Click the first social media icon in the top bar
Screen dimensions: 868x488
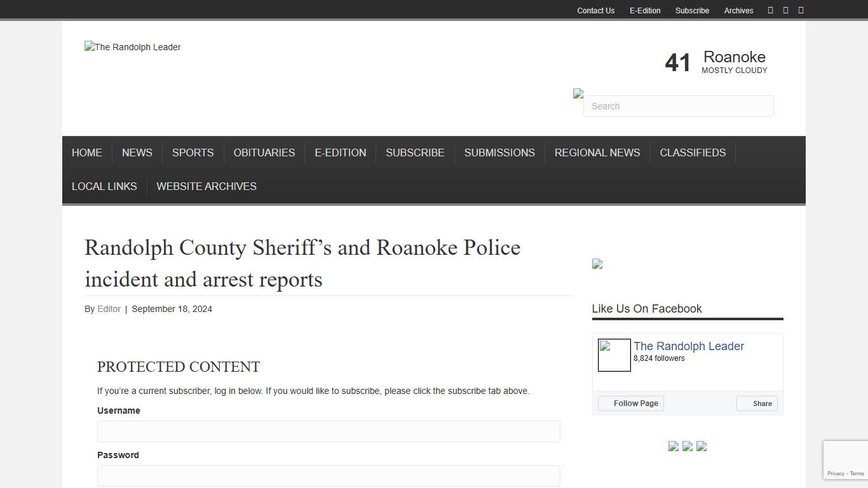pyautogui.click(x=770, y=10)
